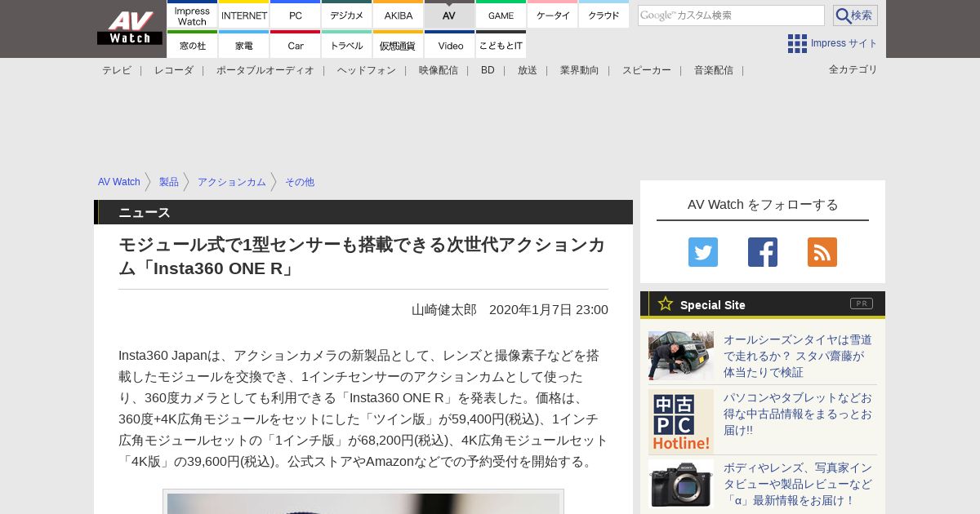
Task: Open the α latest information link
Action: click(798, 484)
